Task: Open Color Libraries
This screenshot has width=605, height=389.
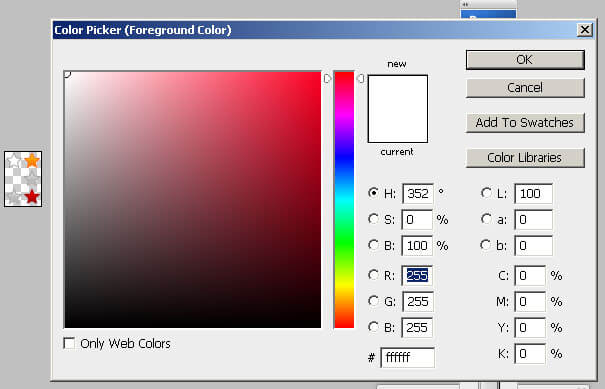Action: 525,158
